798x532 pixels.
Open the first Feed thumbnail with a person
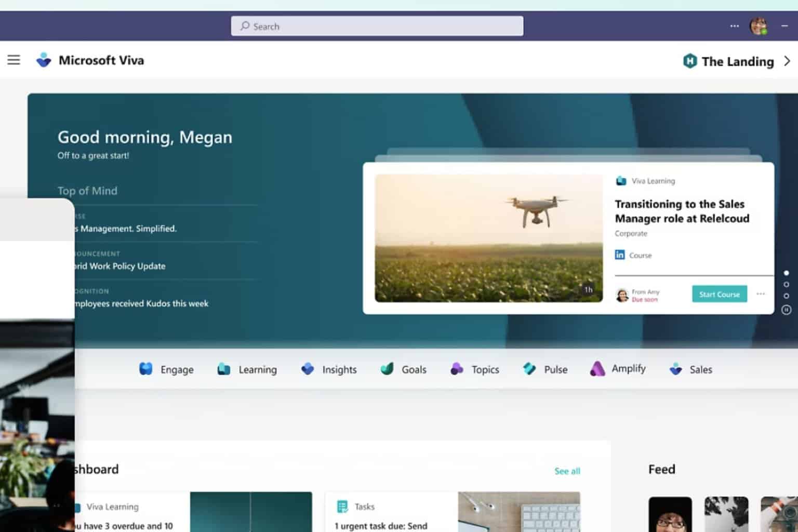point(670,514)
